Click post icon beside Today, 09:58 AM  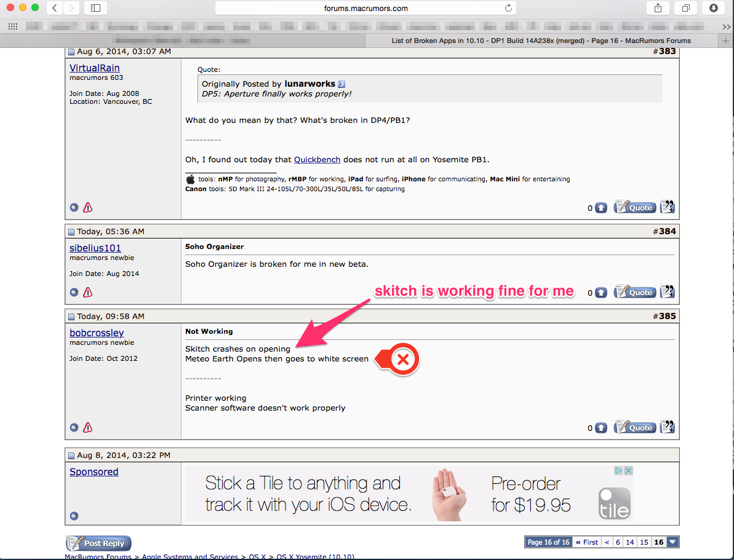(x=71, y=317)
